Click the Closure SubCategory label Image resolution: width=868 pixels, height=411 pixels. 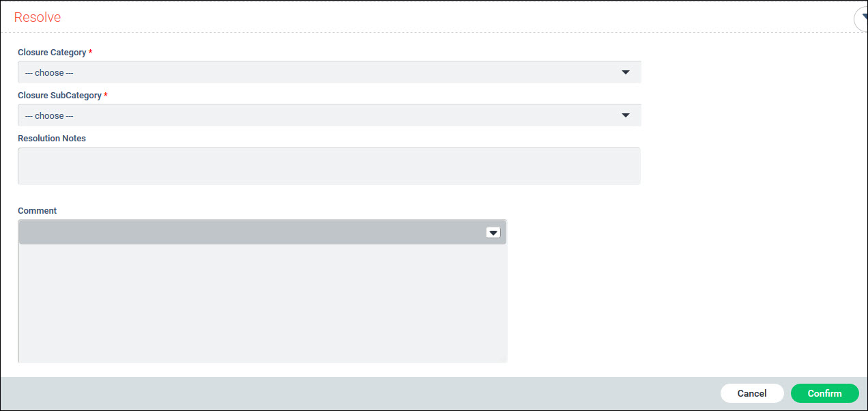59,96
